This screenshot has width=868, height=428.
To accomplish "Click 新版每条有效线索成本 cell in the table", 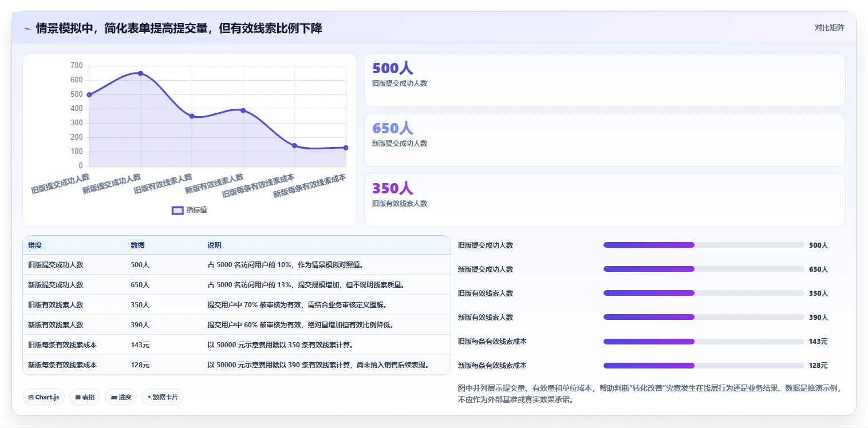I will 62,365.
